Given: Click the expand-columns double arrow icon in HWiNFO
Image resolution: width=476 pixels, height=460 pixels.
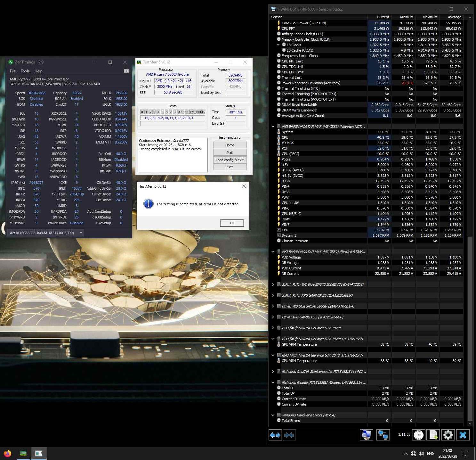Looking at the screenshot, I should point(275,435).
